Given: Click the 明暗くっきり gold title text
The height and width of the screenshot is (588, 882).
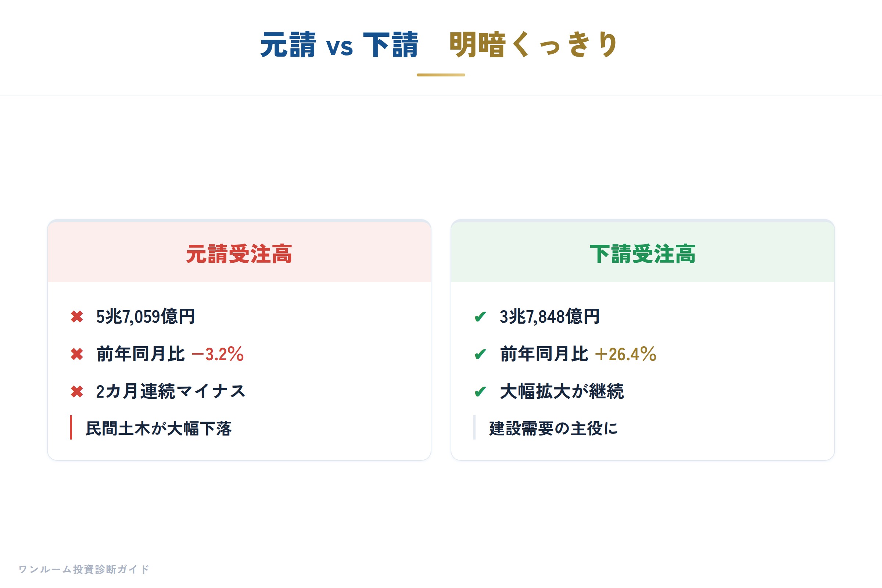Looking at the screenshot, I should click(533, 45).
